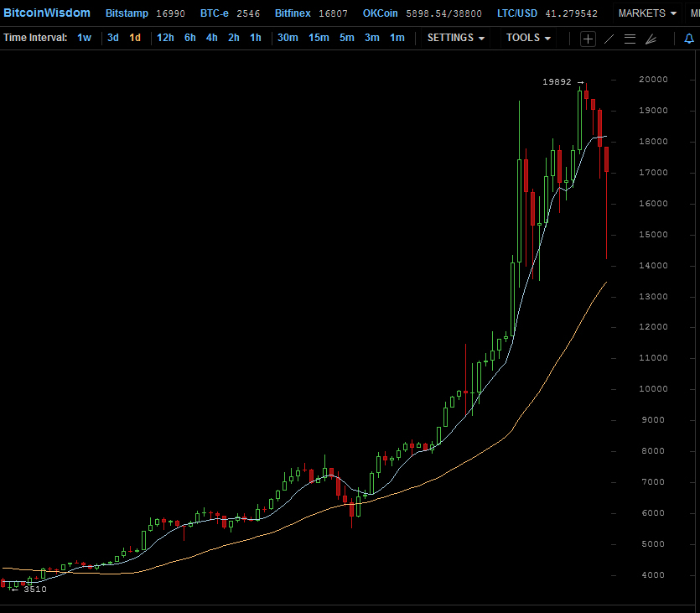Viewport: 700px width, 613px height.
Task: Select the 1h interval
Action: (x=256, y=38)
